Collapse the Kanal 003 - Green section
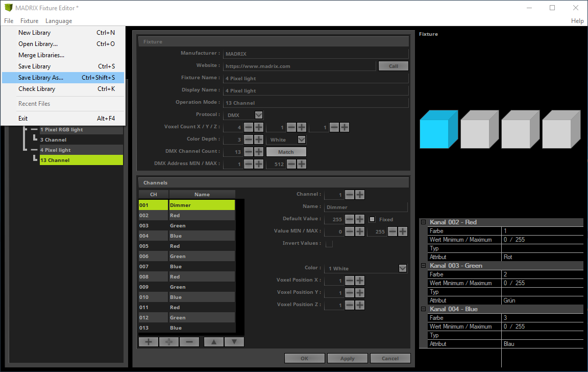Screen dimensions: 588x372 [423, 266]
